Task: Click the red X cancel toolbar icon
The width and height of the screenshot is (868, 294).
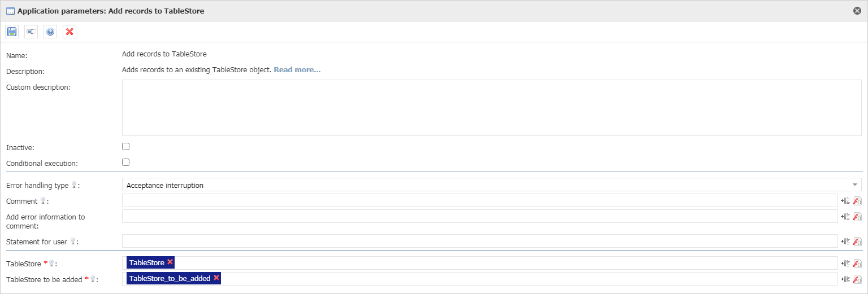Action: [70, 32]
